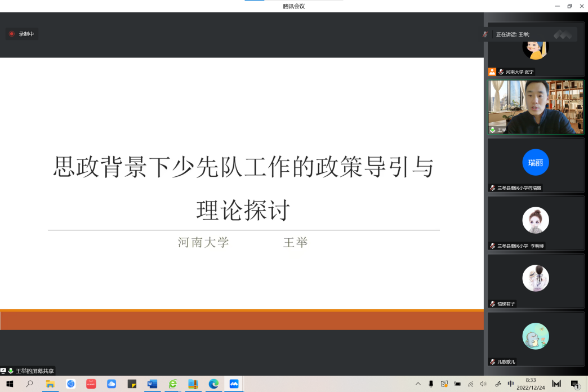Click the presenter name 王举 on the slide
The height and width of the screenshot is (392, 588).
(296, 242)
